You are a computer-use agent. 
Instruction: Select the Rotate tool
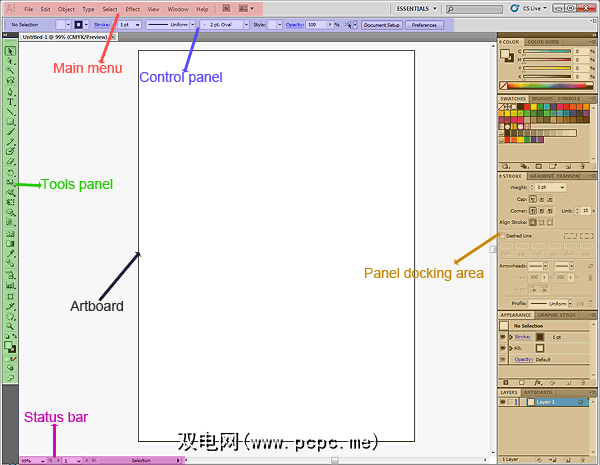pos(10,173)
